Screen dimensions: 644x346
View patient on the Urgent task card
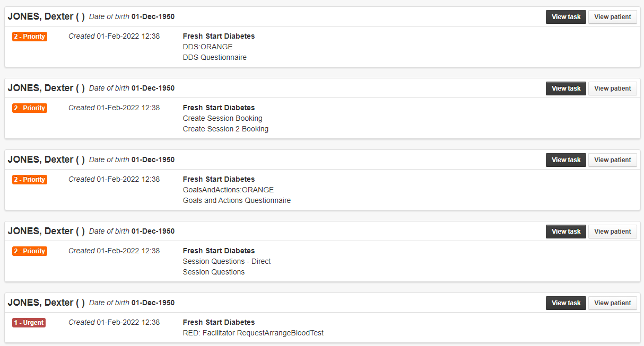click(x=613, y=303)
